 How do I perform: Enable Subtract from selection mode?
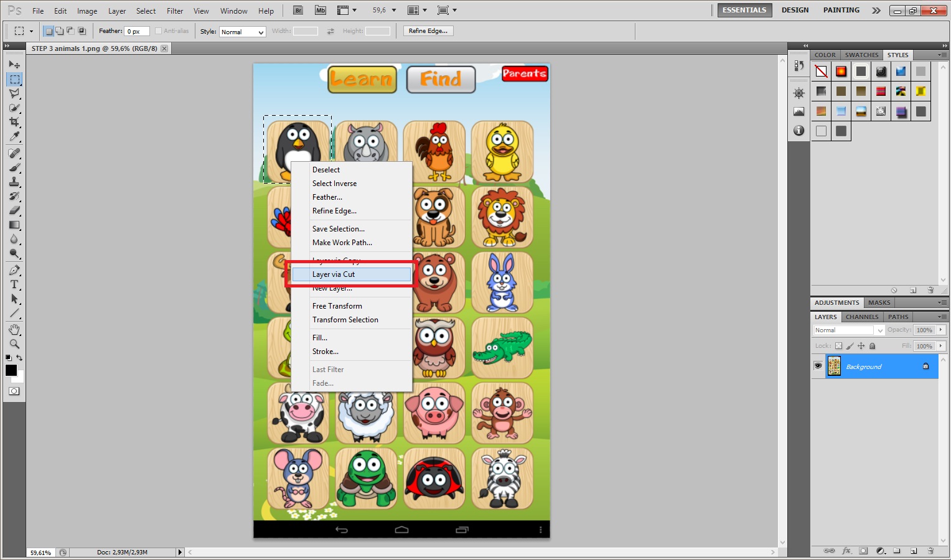[70, 31]
